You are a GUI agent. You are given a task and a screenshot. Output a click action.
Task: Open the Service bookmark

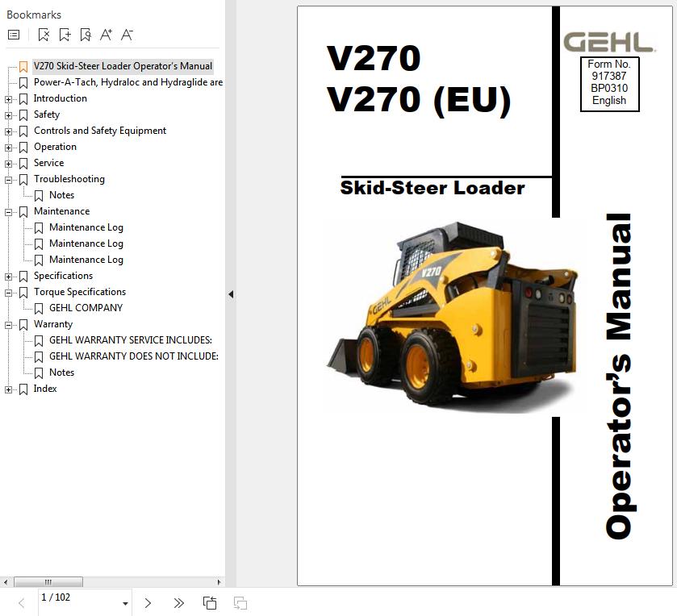pos(48,163)
